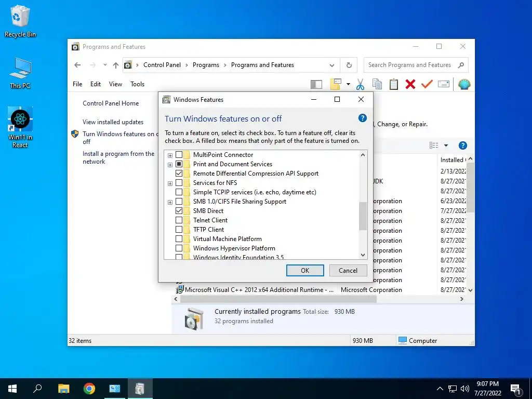Check the MultiPoint Connector checkbox

click(x=179, y=155)
